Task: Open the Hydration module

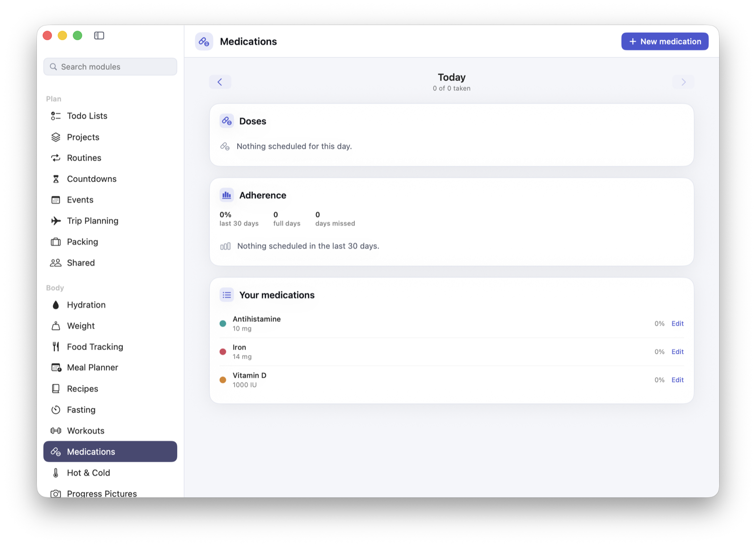Action: [x=110, y=305]
